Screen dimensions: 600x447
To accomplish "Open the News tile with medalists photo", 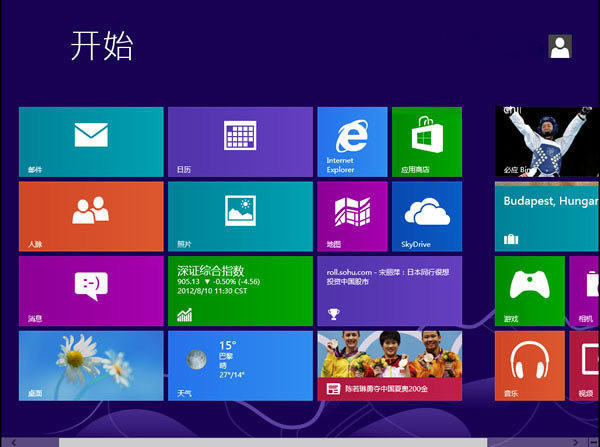I will [390, 366].
